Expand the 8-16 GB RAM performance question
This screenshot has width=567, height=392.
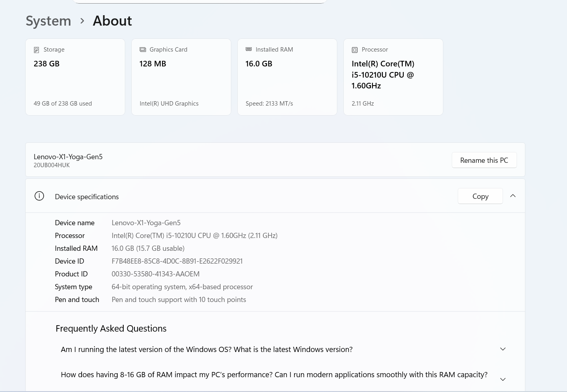[503, 379]
